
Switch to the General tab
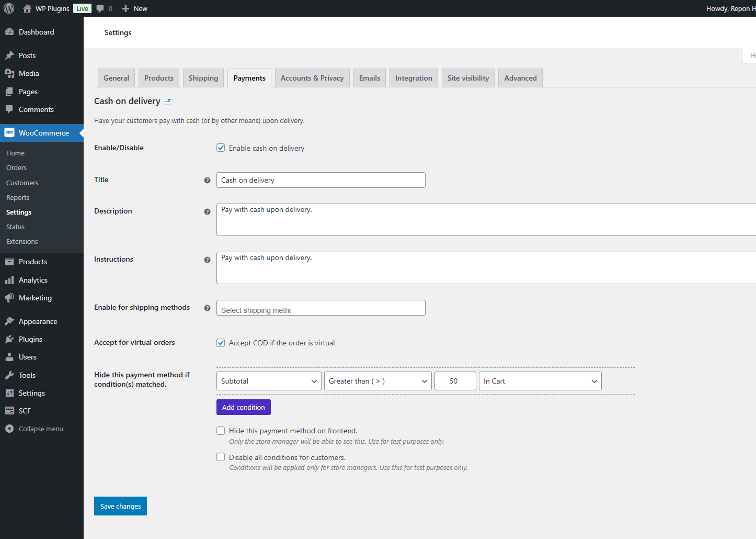tap(116, 78)
